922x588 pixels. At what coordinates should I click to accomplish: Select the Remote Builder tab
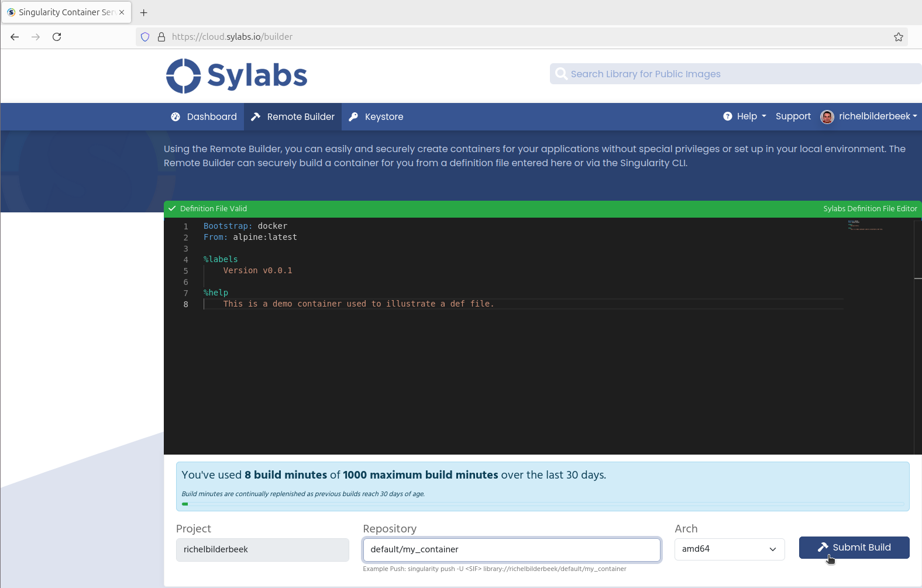[293, 117]
